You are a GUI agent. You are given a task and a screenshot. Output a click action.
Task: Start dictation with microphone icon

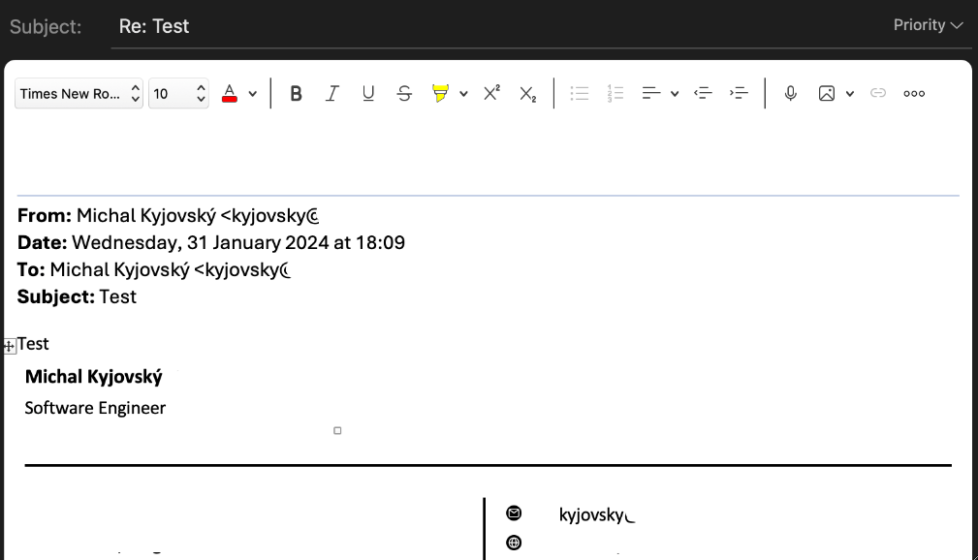pyautogui.click(x=790, y=94)
